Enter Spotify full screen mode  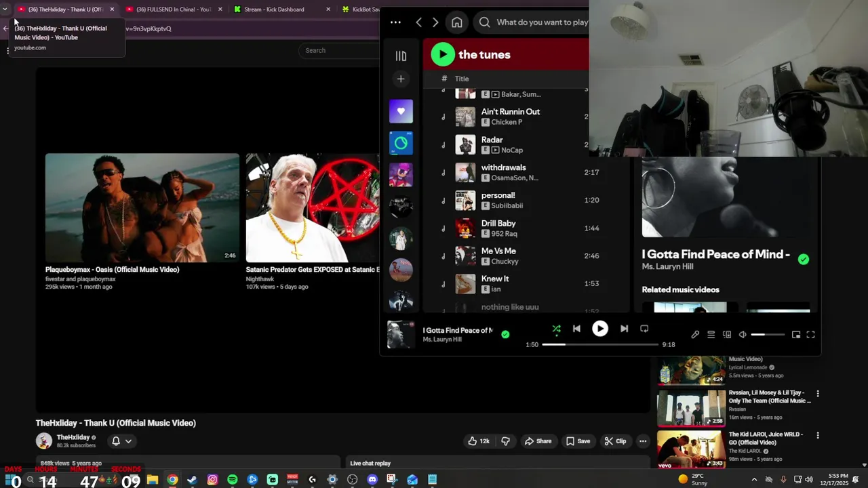coord(810,335)
